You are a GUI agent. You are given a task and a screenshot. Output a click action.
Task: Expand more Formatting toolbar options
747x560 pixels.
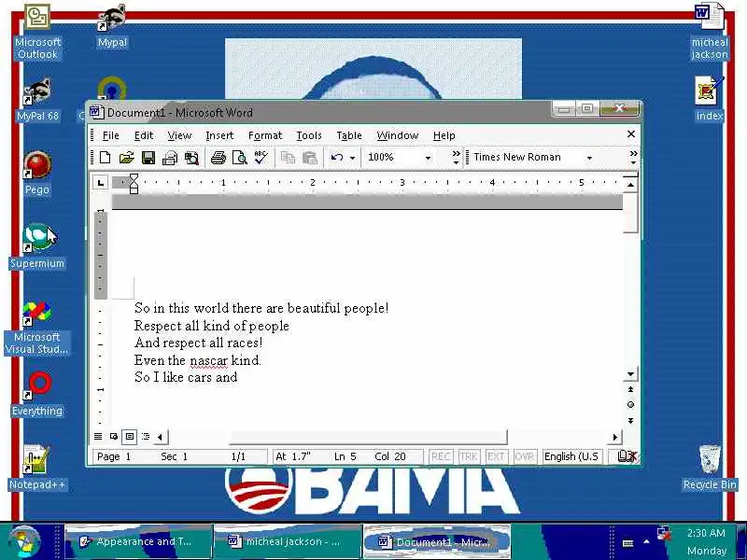[x=633, y=157]
